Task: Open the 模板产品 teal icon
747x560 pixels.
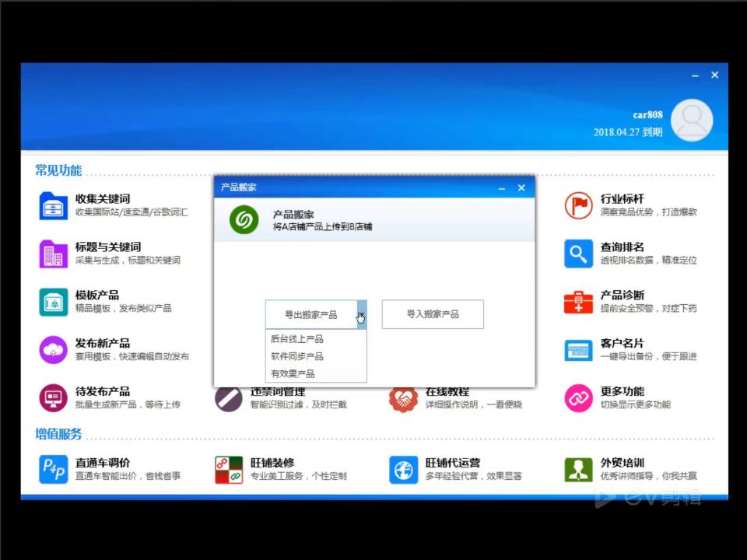Action: click(x=54, y=302)
